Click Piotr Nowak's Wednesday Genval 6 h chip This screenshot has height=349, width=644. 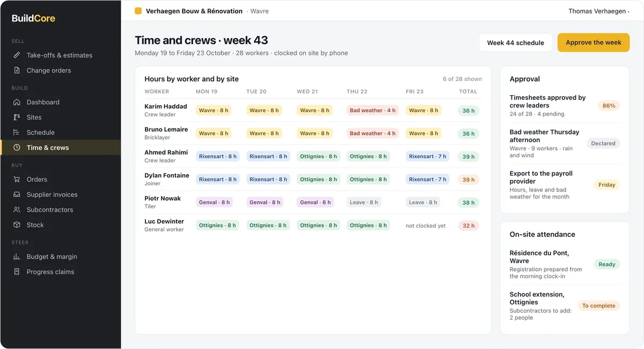pyautogui.click(x=316, y=202)
